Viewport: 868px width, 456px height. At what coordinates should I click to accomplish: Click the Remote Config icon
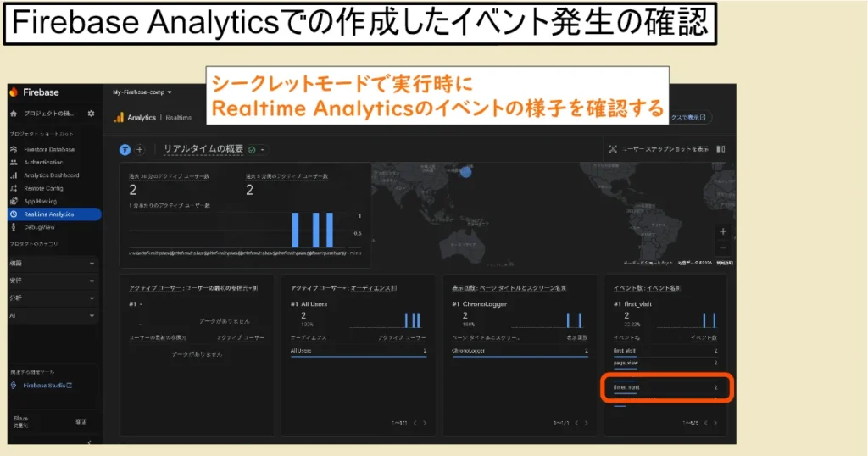tap(14, 188)
